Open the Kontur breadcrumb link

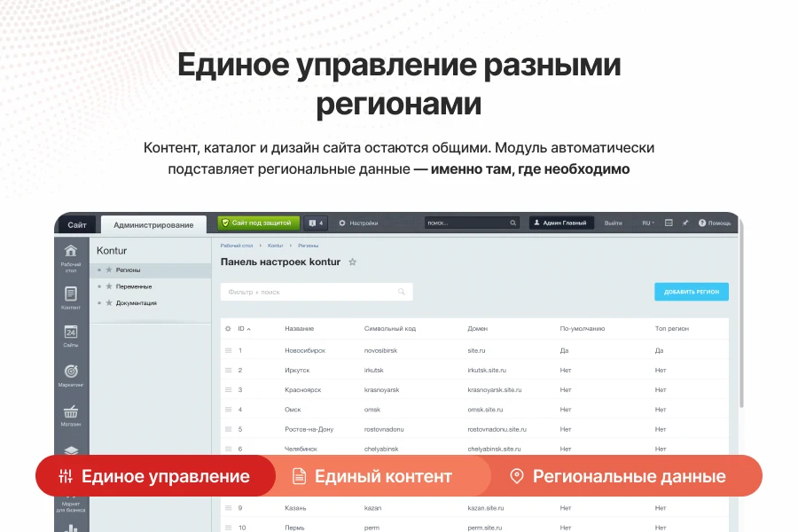click(276, 246)
